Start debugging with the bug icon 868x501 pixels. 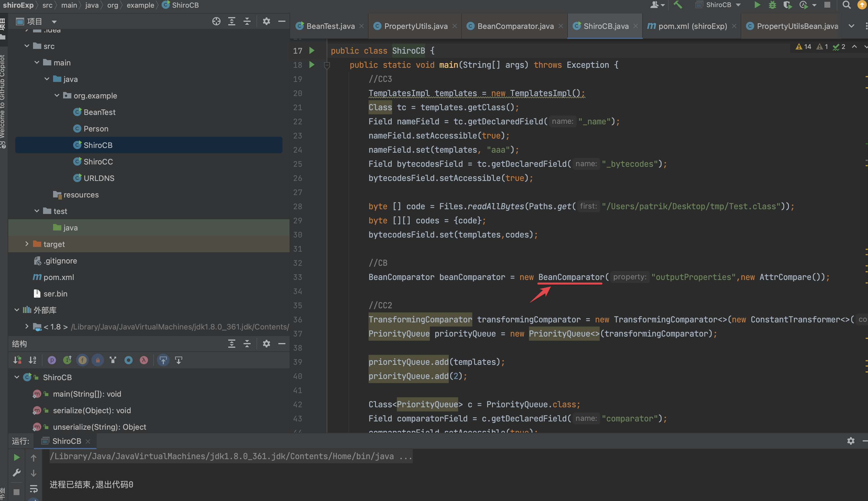(x=772, y=5)
